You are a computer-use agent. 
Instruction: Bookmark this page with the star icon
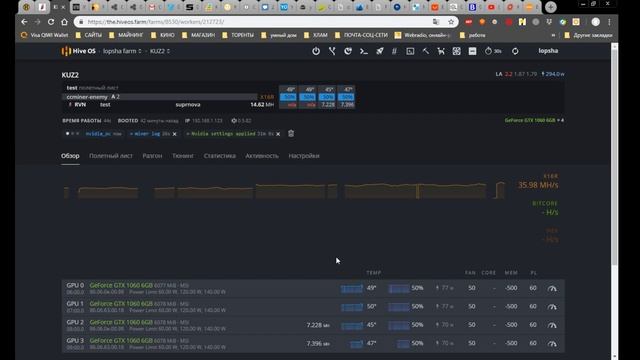pyautogui.click(x=451, y=22)
